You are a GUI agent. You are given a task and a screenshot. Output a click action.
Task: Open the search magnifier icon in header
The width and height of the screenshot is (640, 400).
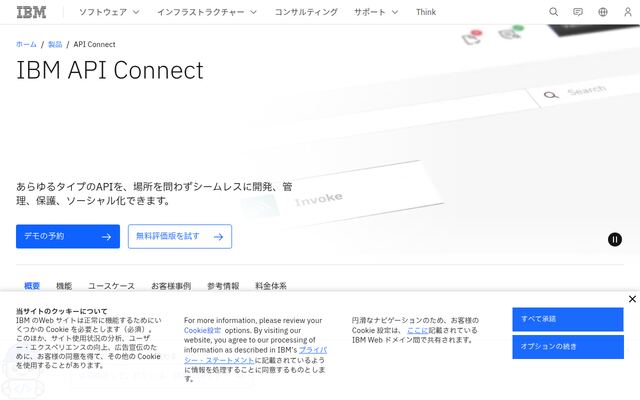[553, 12]
